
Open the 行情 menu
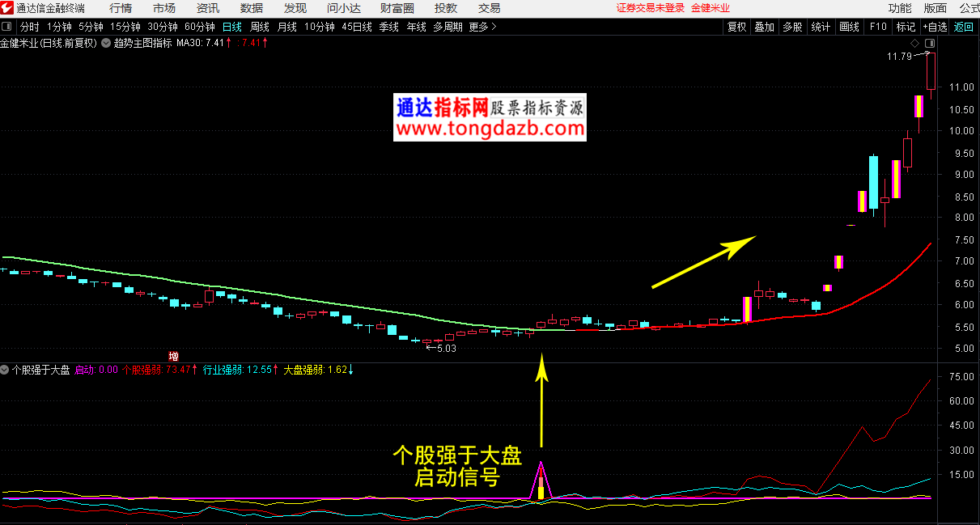(x=121, y=8)
